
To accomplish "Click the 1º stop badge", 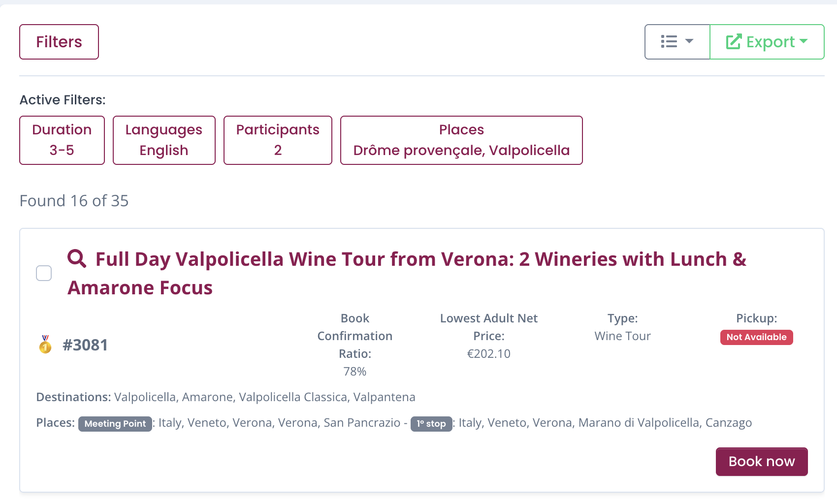I will pos(431,424).
